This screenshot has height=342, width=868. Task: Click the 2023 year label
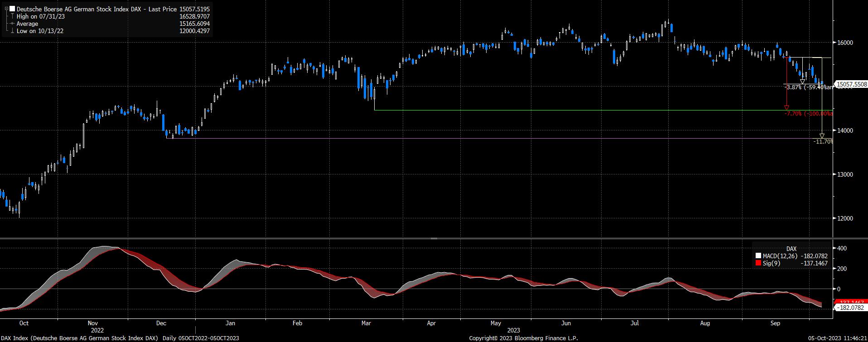pos(514,330)
